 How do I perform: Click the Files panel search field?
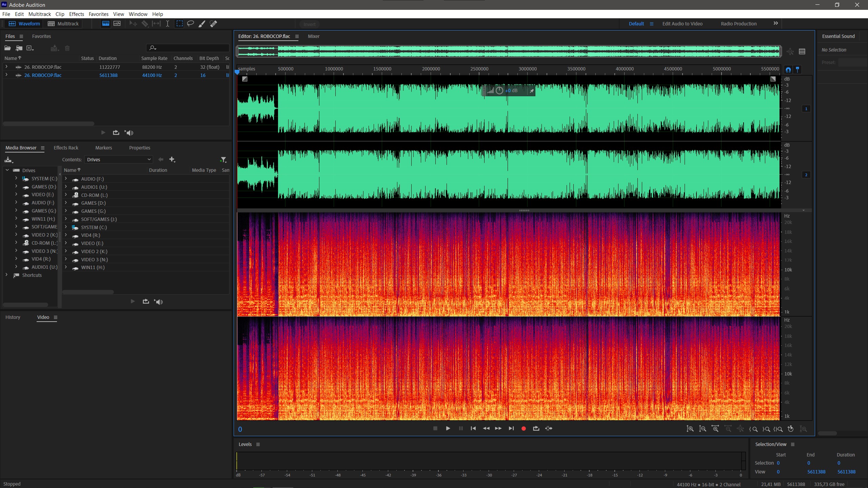tap(190, 48)
